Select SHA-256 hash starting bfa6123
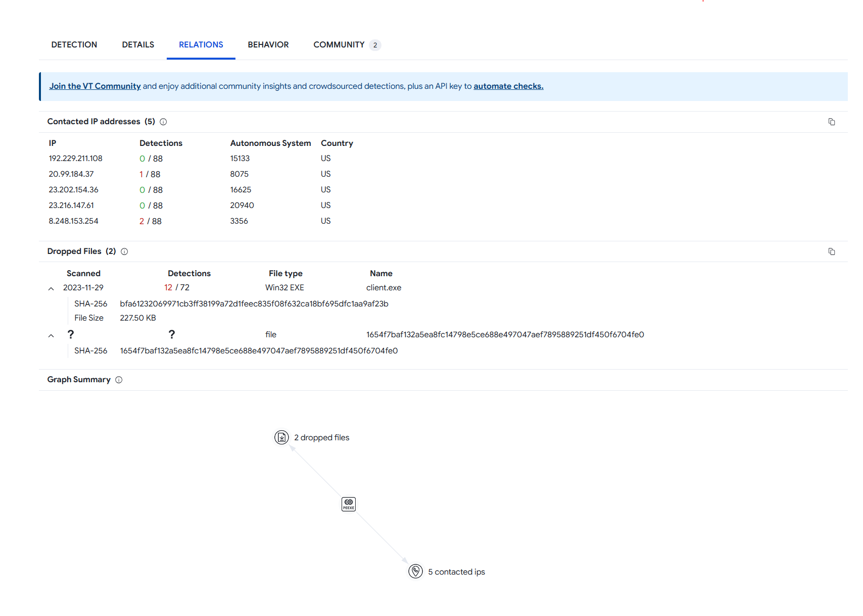This screenshot has width=863, height=616. pos(254,304)
